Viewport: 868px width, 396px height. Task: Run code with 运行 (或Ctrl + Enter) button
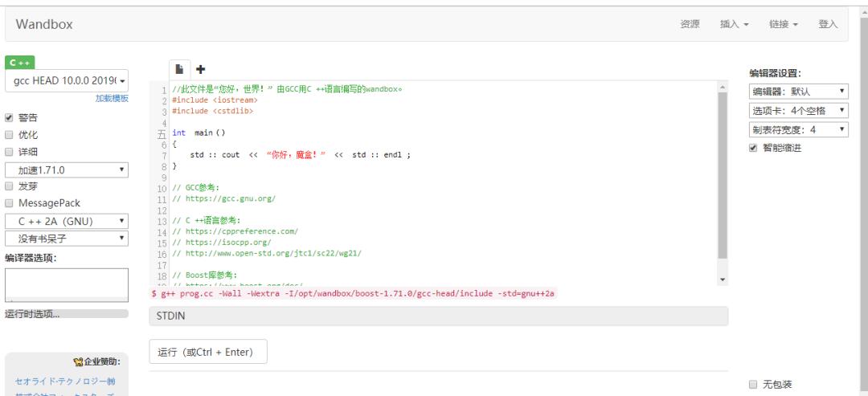coord(208,352)
